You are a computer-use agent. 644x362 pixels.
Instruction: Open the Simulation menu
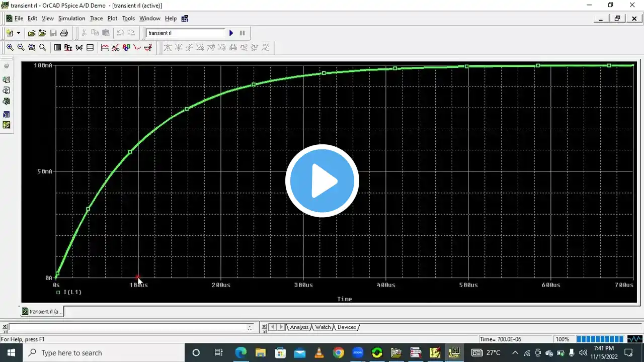point(72,18)
